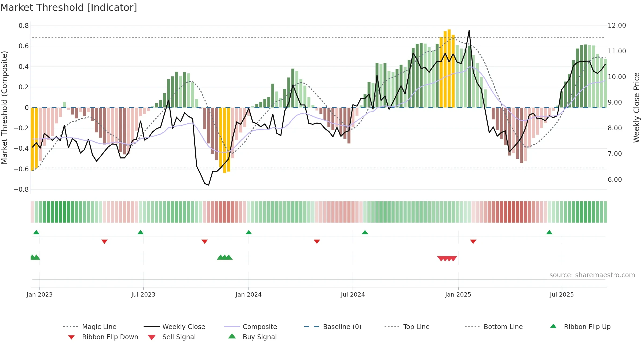Click the 7.00 price axis tick
644x362 pixels.
[x=615, y=154]
